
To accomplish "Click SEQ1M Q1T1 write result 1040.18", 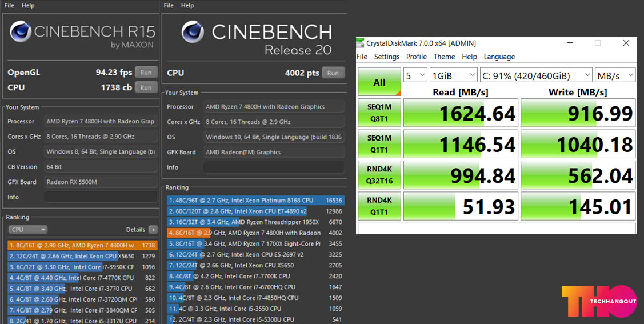I will (578, 144).
